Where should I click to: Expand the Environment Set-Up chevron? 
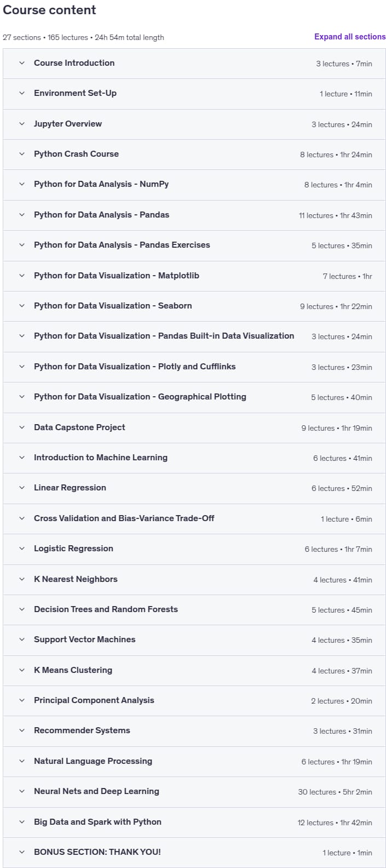coord(22,93)
